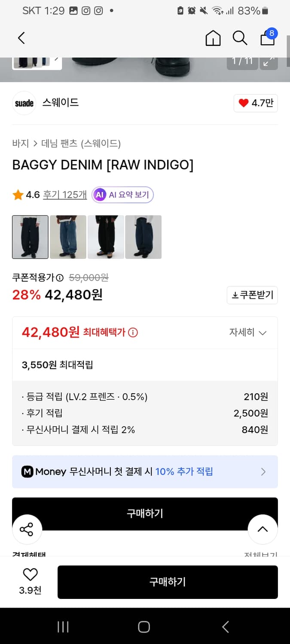This screenshot has width=290, height=644.
Task: Tap the star next to rating 4.6
Action: 17,194
